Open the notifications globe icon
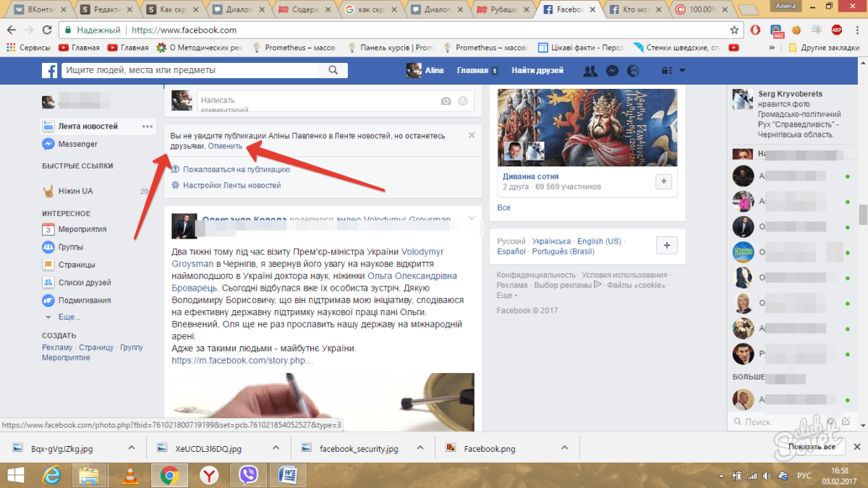 (x=634, y=71)
